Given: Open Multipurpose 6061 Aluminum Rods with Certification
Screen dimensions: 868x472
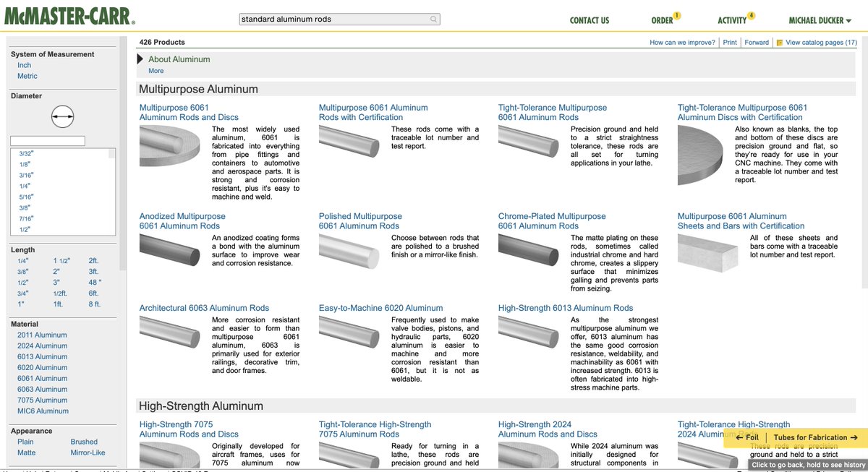Looking at the screenshot, I should tap(373, 113).
